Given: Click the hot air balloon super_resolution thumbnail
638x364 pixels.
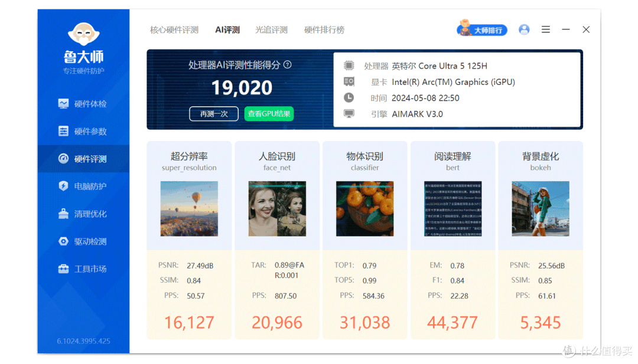Looking at the screenshot, I should point(189,209).
